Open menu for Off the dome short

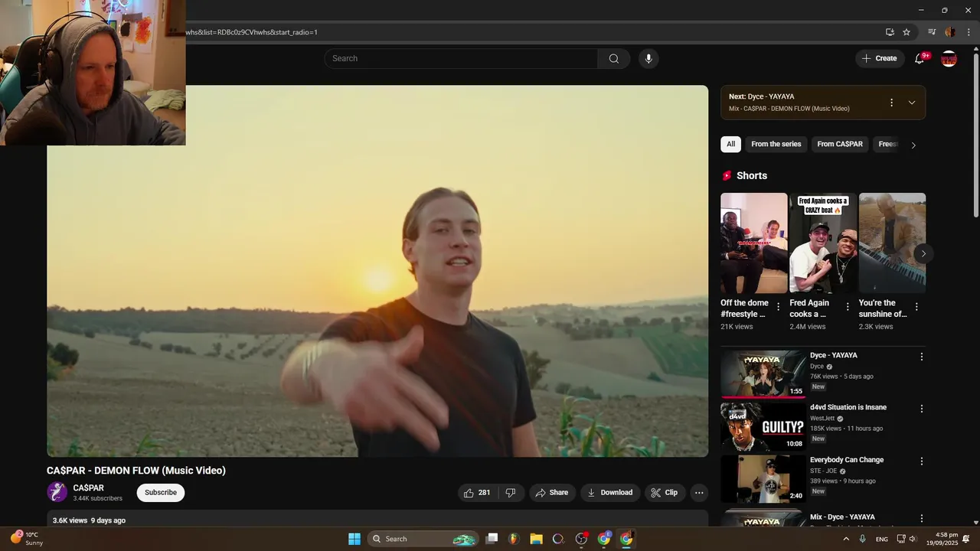tap(779, 307)
